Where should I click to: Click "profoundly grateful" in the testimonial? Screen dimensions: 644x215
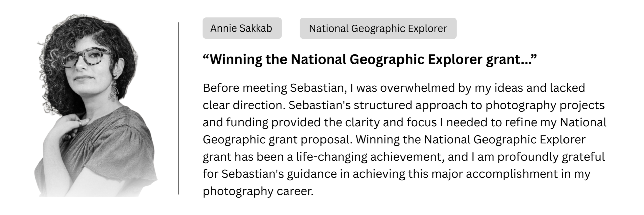click(x=551, y=157)
